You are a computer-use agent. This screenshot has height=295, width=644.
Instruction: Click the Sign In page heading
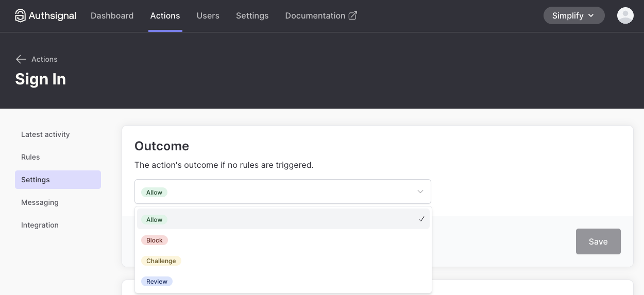(x=41, y=79)
